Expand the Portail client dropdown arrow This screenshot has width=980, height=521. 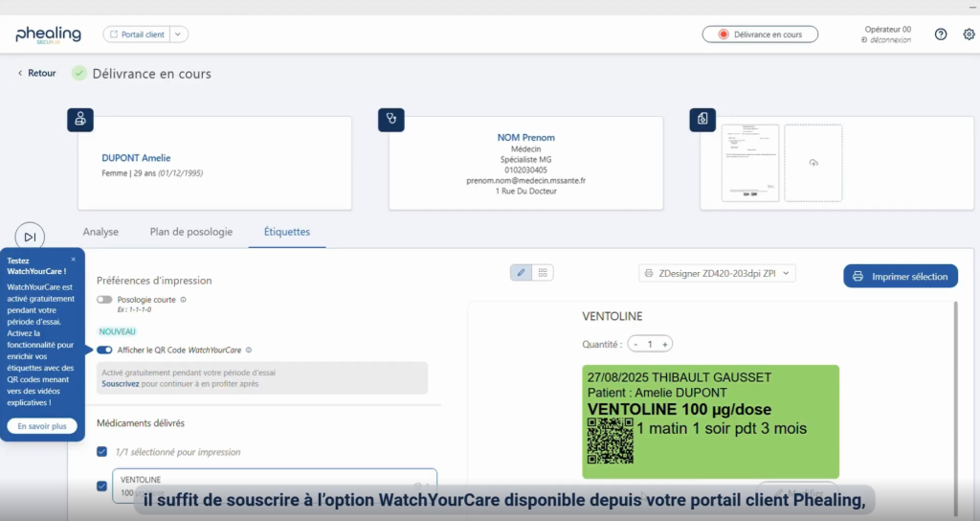point(179,34)
